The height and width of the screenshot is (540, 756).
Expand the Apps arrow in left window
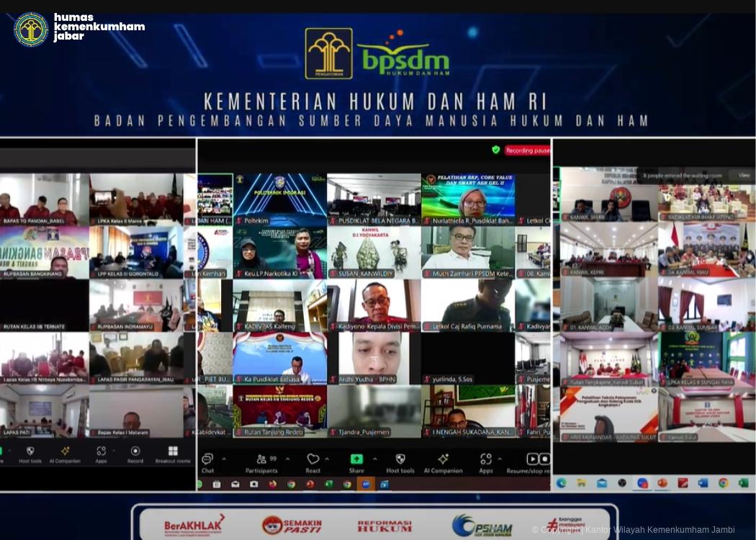114,451
